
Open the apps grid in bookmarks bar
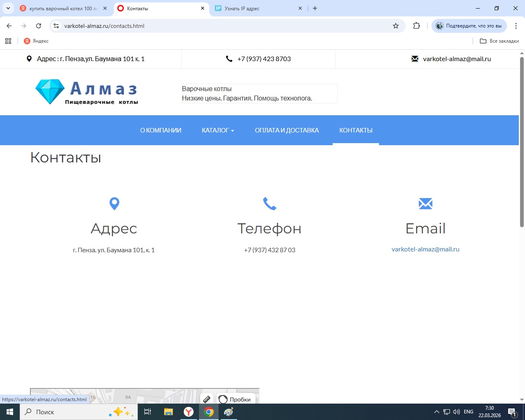click(8, 41)
